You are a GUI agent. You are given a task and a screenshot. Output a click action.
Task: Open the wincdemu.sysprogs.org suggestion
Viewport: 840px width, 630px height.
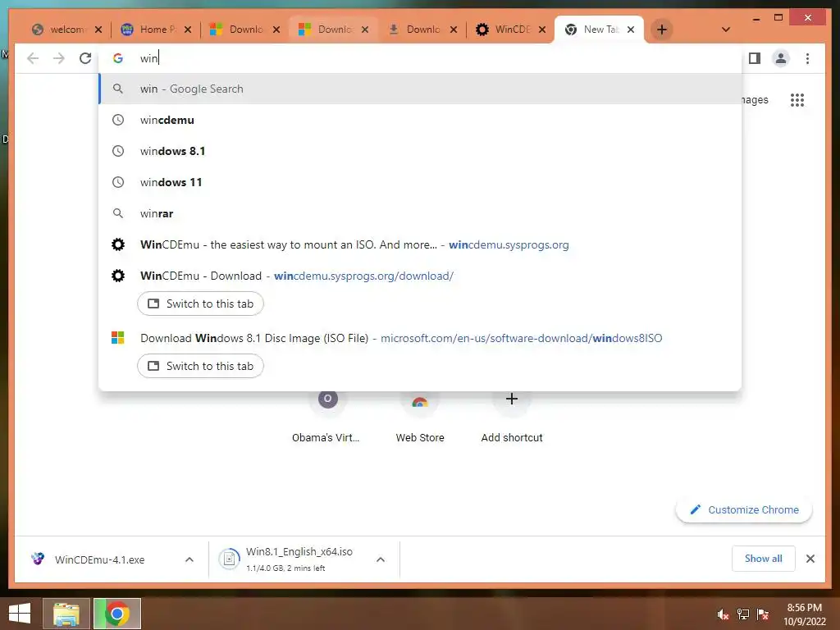click(x=421, y=244)
